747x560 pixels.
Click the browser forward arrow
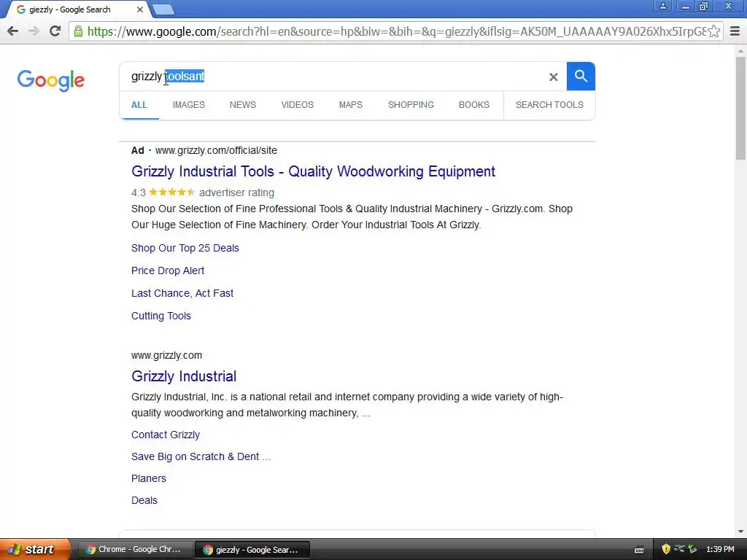[34, 31]
